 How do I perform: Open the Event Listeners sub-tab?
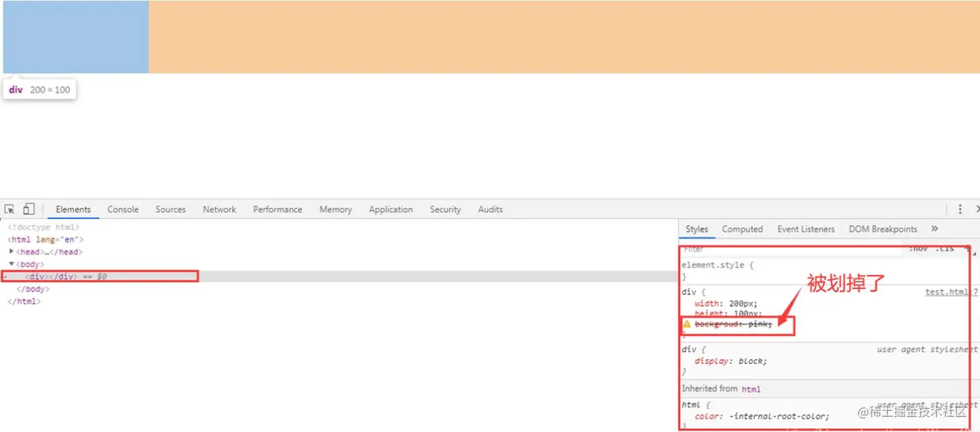point(806,229)
